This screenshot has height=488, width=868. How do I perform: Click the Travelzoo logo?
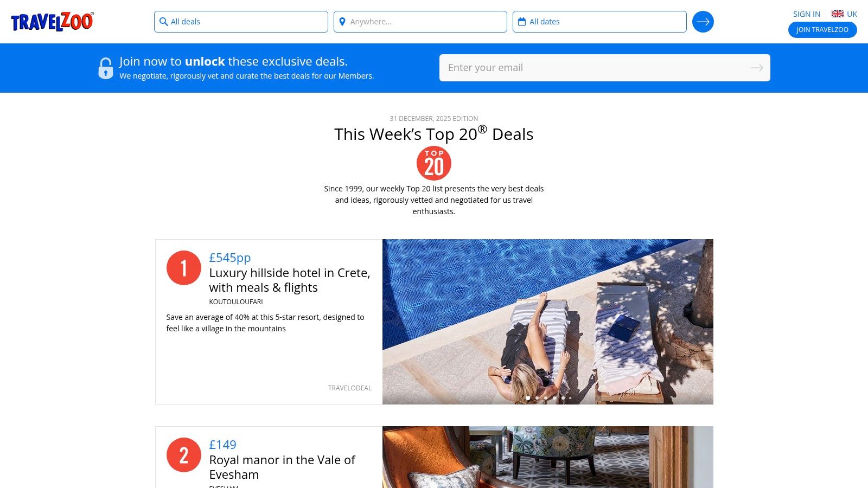click(x=52, y=21)
